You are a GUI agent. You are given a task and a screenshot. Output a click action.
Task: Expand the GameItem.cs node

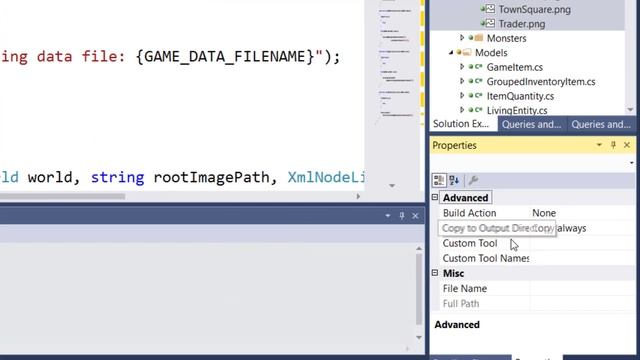462,67
